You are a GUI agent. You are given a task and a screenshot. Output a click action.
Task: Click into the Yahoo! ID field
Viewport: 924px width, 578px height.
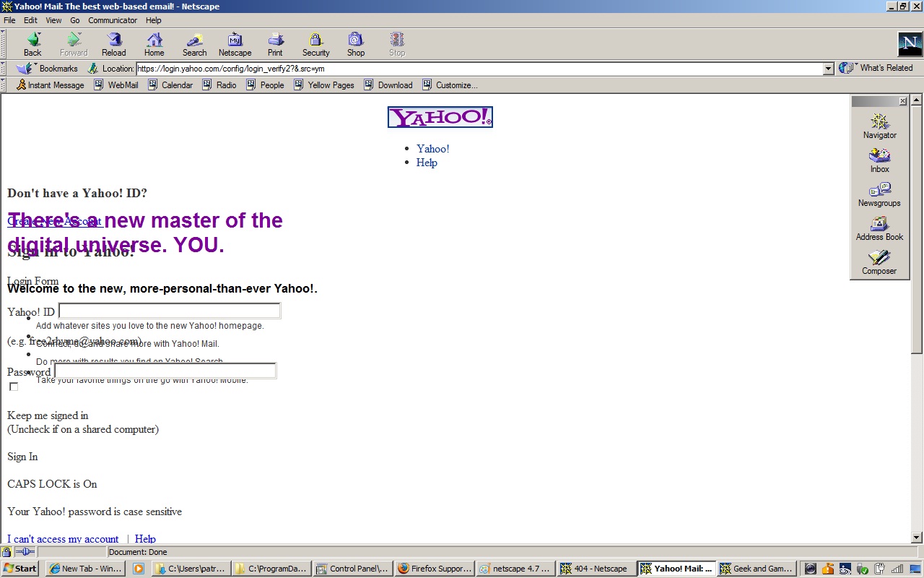tap(170, 311)
